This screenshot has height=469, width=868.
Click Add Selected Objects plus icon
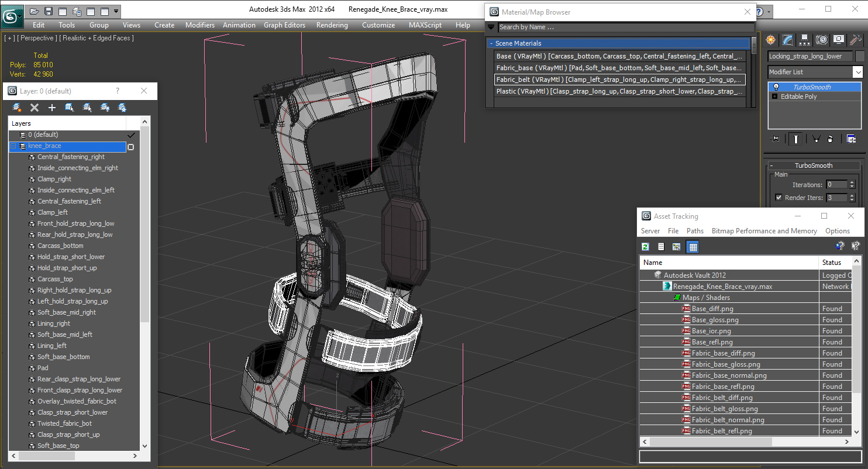(x=52, y=108)
